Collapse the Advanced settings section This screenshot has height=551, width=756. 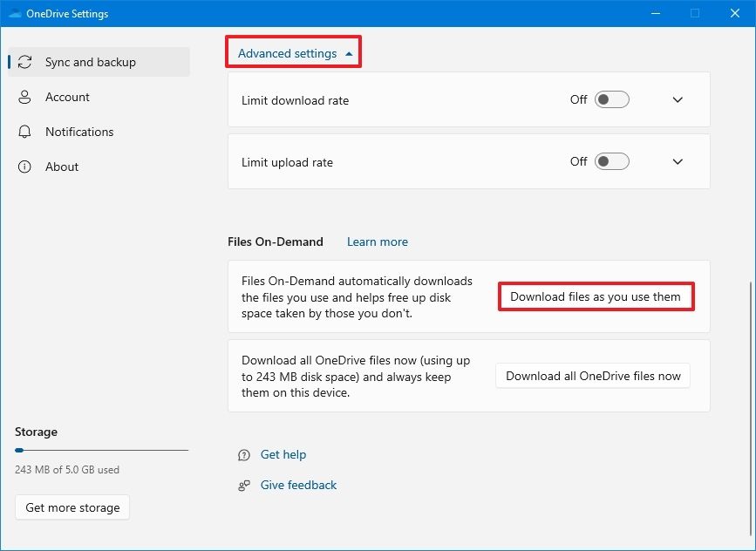293,52
